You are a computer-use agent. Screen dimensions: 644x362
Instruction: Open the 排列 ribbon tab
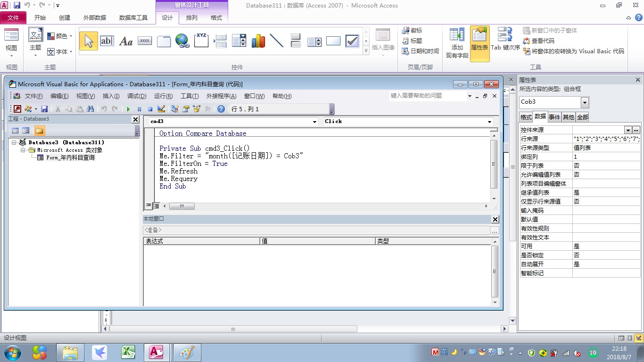[192, 18]
